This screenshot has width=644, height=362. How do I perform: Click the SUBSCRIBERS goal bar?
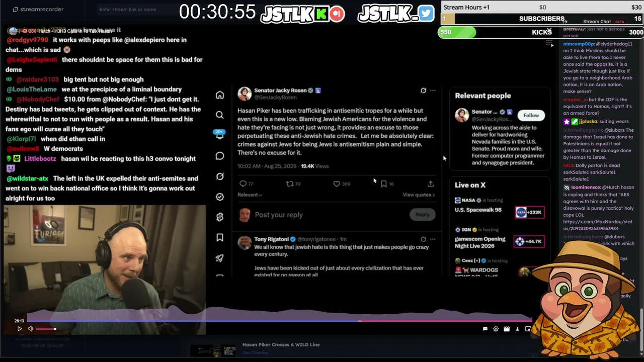(x=542, y=19)
